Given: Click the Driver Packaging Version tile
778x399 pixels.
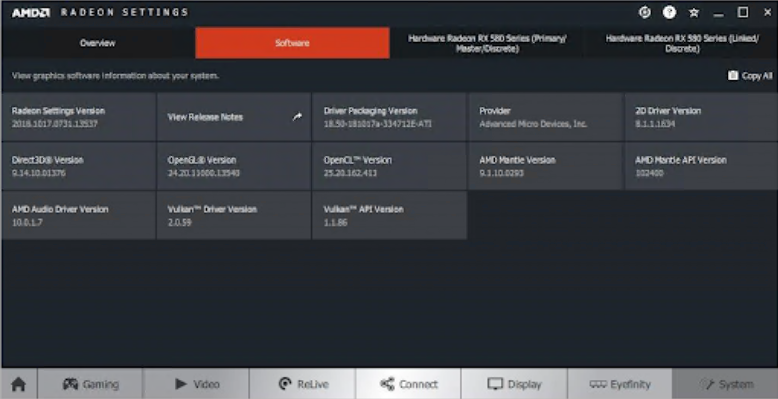Looking at the screenshot, I should [x=389, y=117].
